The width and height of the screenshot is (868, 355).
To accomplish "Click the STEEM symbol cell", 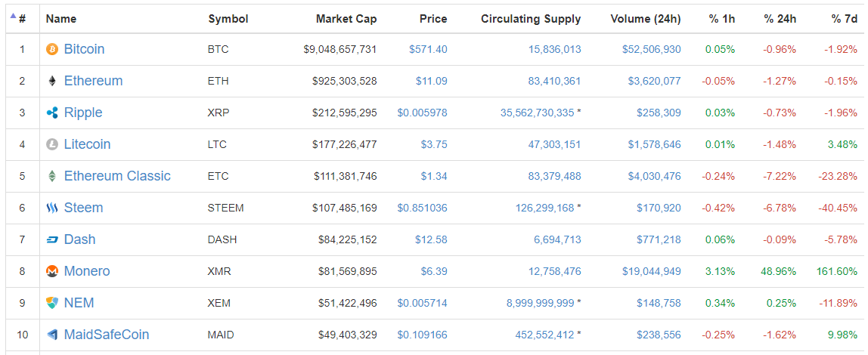I will pos(226,208).
